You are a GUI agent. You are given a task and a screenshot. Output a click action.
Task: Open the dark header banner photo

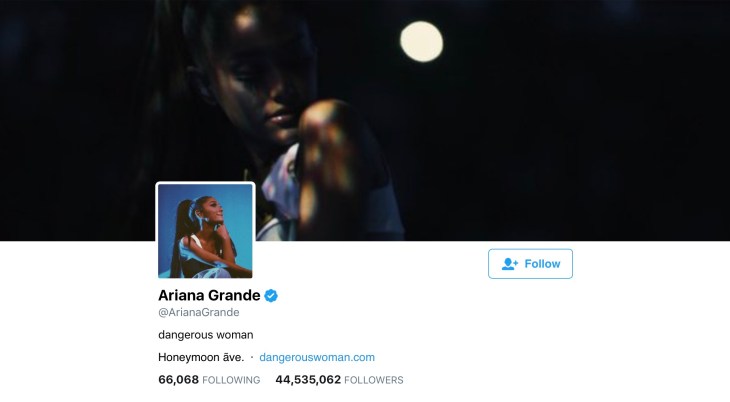coord(365,120)
